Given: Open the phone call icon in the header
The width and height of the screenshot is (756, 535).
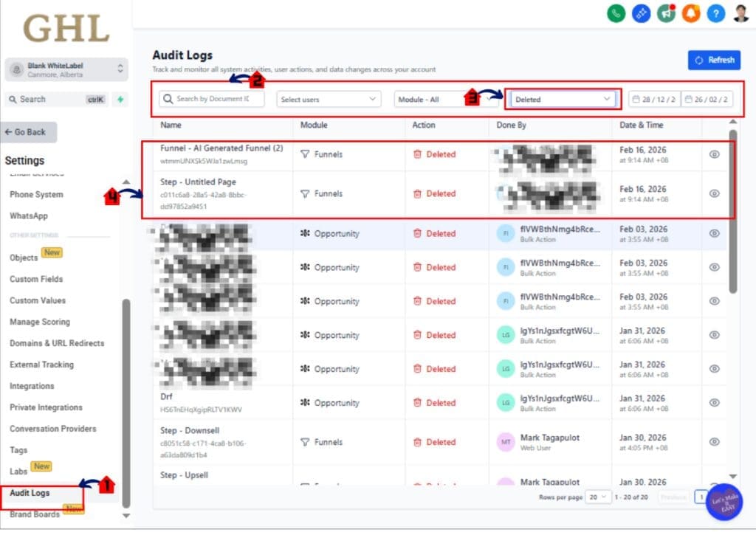Looking at the screenshot, I should (616, 13).
